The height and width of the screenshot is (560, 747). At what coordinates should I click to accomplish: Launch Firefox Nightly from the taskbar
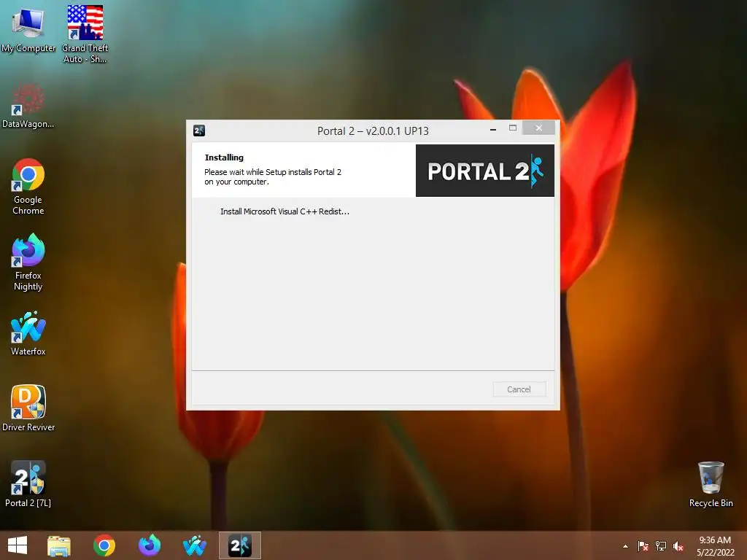point(150,545)
